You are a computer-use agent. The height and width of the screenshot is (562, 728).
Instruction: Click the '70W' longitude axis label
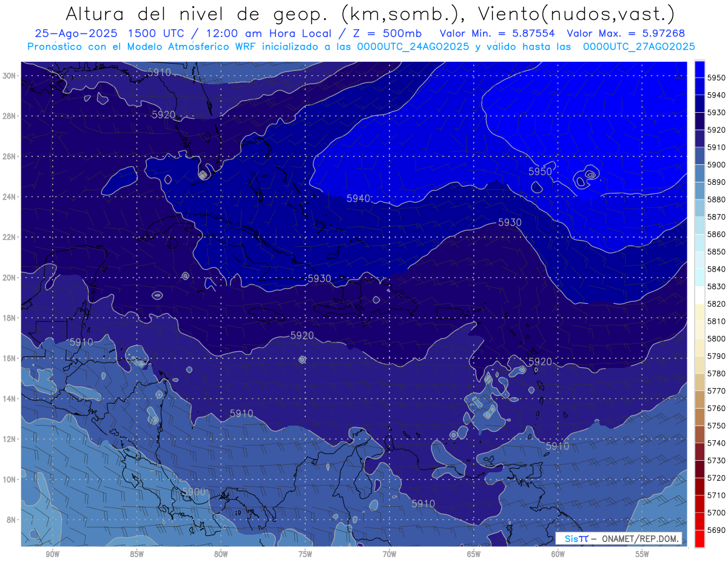[x=389, y=555]
